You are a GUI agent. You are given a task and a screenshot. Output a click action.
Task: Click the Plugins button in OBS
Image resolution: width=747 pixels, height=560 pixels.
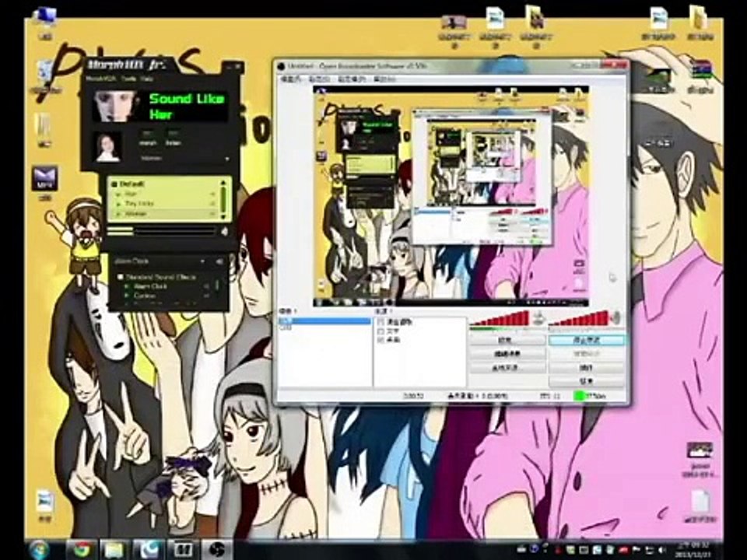tap(586, 368)
